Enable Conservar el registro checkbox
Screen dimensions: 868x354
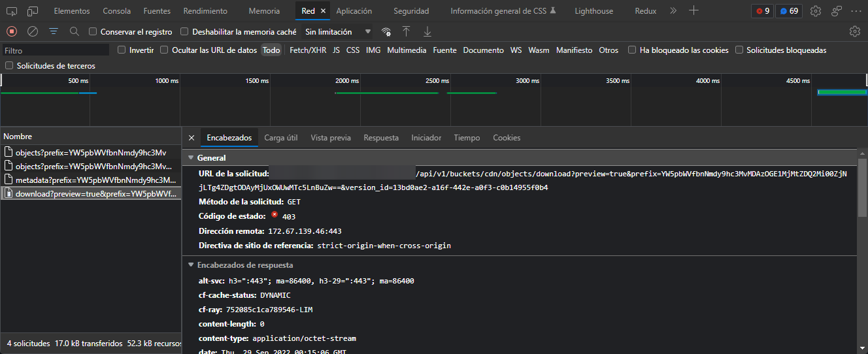93,31
